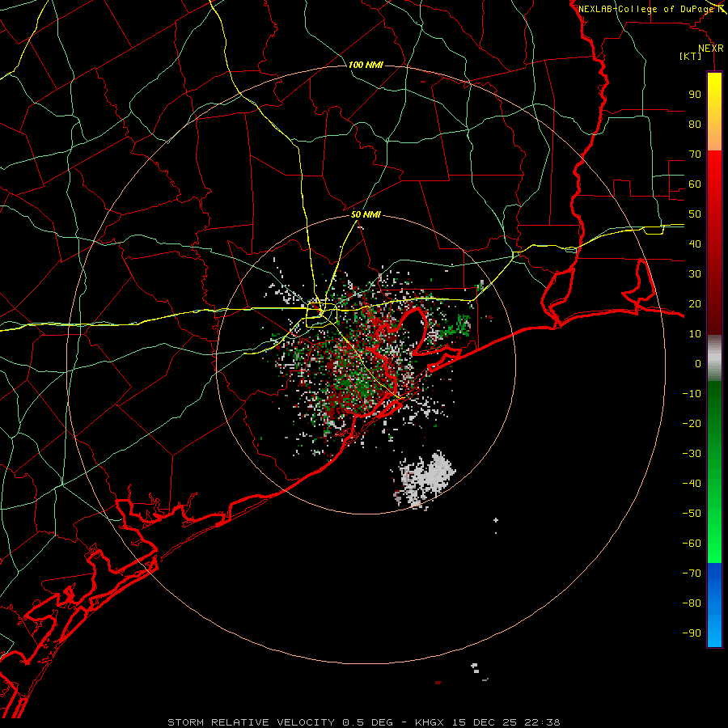Click the gray zero-velocity segment of color bar
Screen dimensions: 728x728
tap(714, 358)
